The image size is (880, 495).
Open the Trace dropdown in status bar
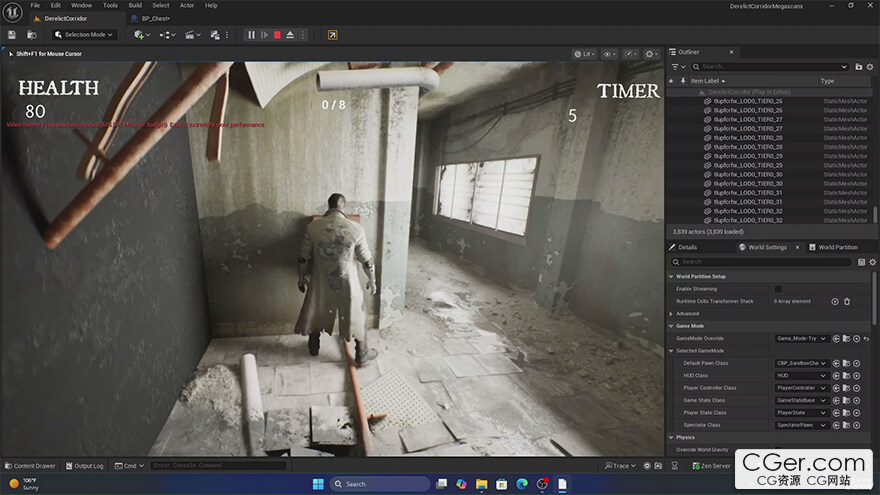(x=620, y=466)
